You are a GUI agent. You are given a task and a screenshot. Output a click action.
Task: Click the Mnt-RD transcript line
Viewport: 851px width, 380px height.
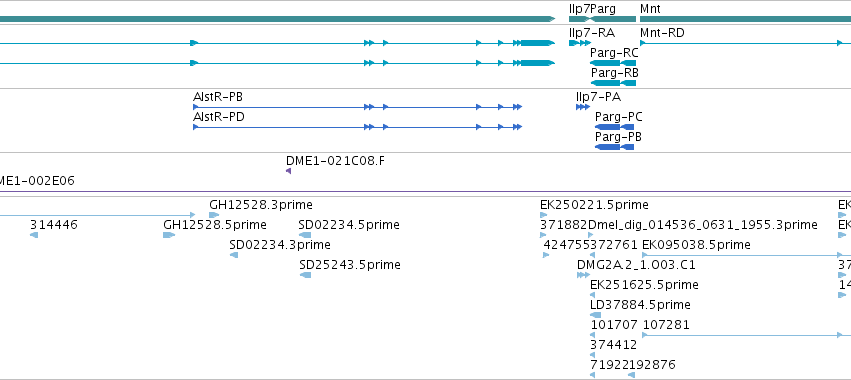[x=745, y=43]
